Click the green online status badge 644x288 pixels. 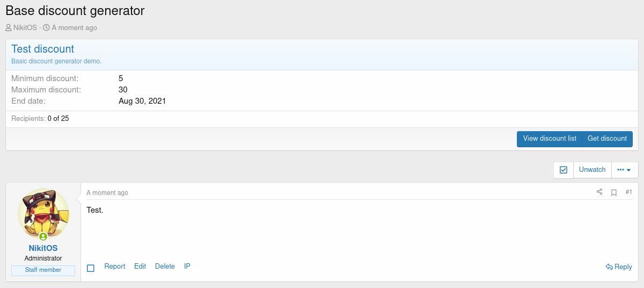43,236
